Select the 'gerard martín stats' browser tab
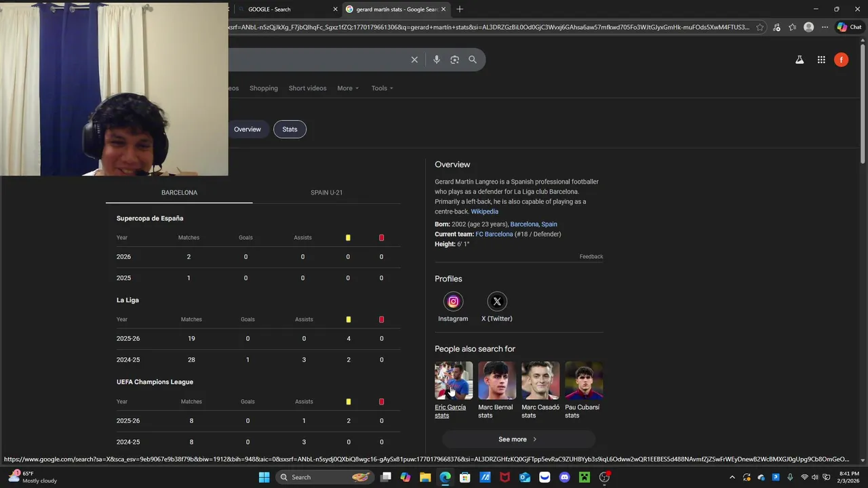Viewport: 868px width, 488px height. [x=395, y=9]
